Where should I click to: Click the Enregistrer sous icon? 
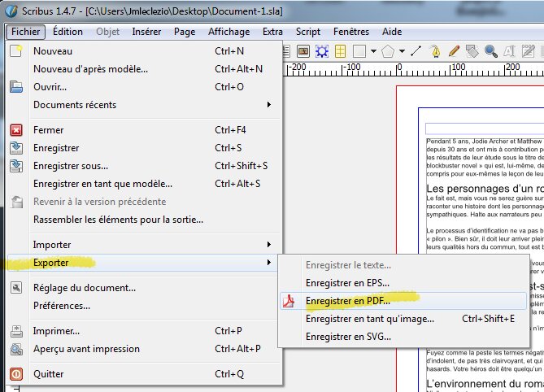(x=16, y=166)
